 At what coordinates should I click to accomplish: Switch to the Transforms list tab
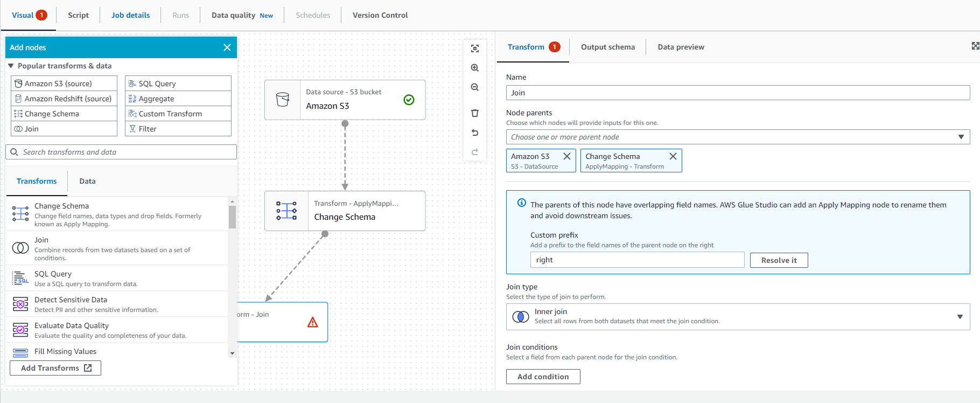(37, 182)
